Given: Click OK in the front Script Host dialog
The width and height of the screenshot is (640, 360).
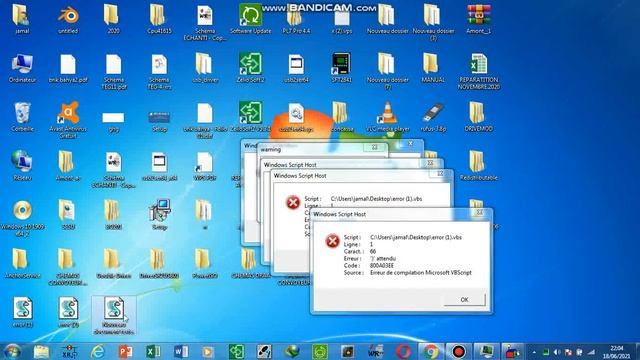Looking at the screenshot, I should point(464,300).
